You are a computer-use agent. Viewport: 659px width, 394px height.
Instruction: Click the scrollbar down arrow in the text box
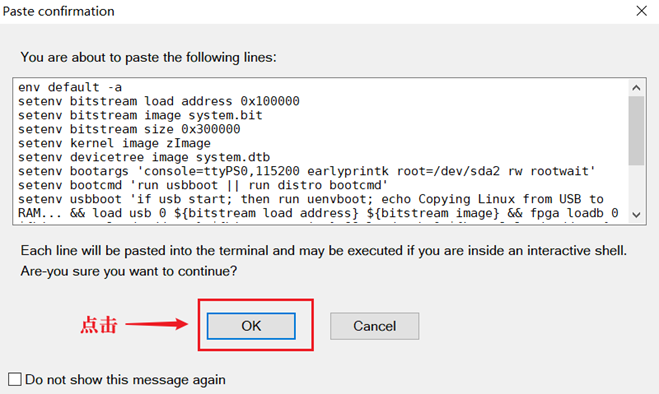[x=636, y=215]
